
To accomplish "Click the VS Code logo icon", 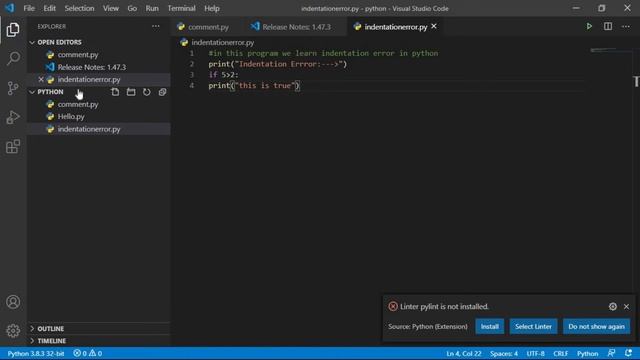I will (10, 8).
